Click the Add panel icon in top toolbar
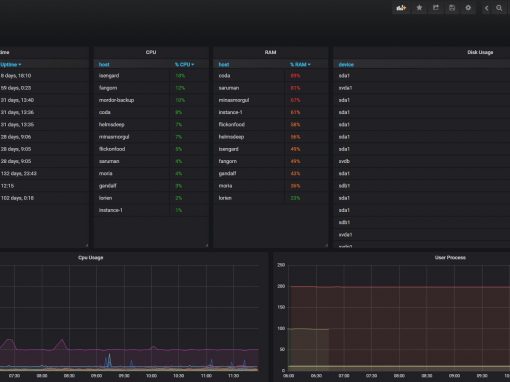 point(401,8)
